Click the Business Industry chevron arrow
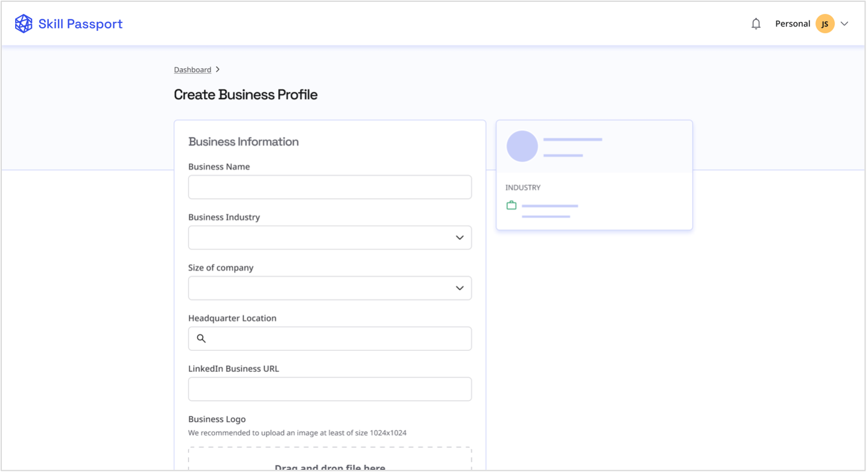Image resolution: width=868 pixels, height=474 pixels. 460,238
